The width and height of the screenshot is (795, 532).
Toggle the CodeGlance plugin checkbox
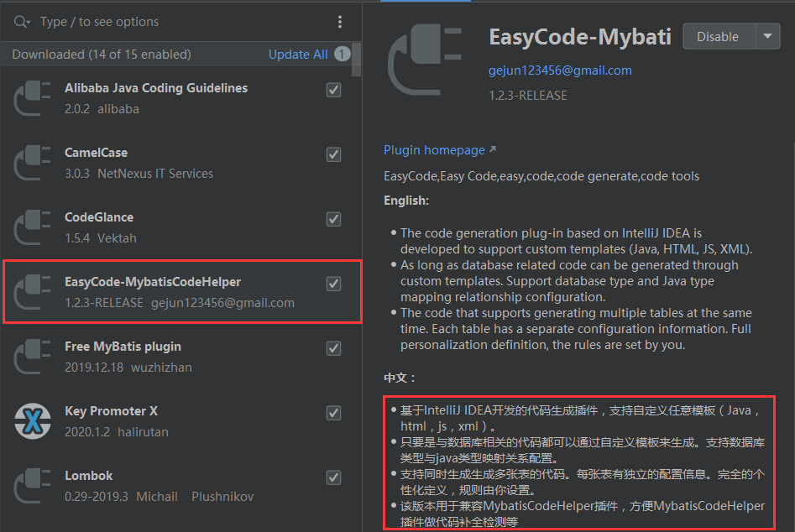333,219
